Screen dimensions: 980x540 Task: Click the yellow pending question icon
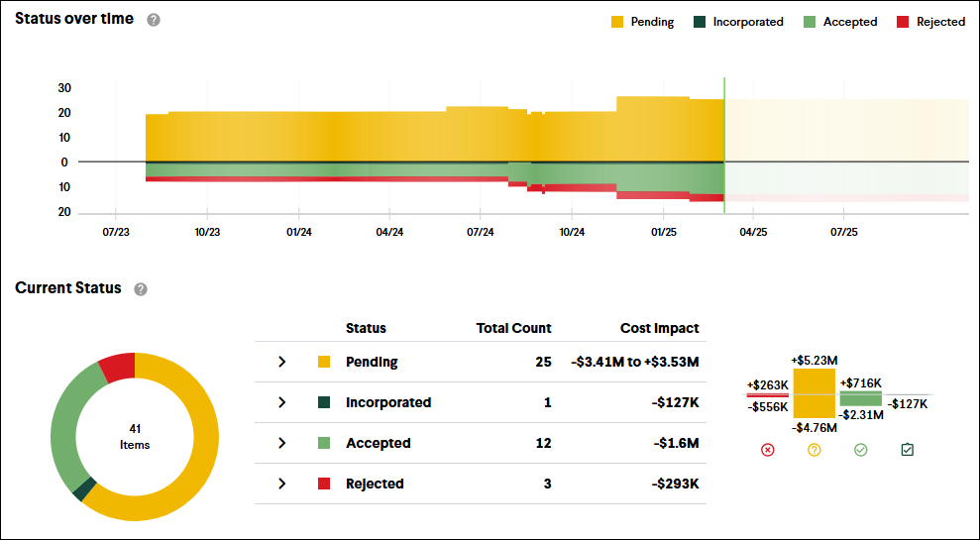(815, 450)
